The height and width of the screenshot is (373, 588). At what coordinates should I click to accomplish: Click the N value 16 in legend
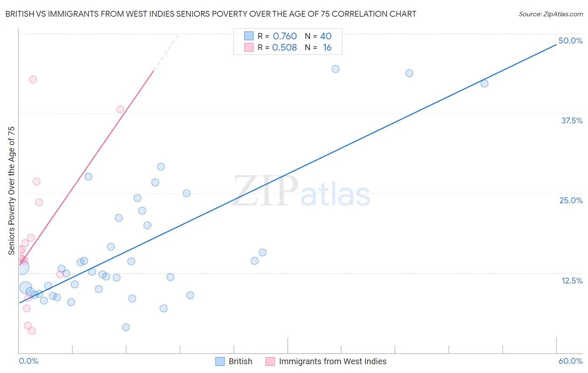tap(327, 47)
